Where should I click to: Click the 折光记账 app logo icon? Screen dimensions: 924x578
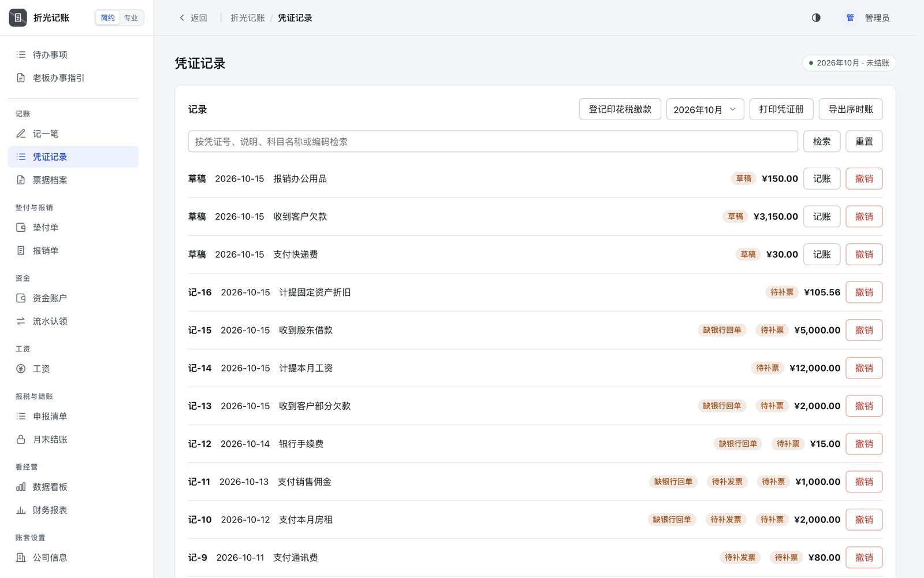click(18, 18)
